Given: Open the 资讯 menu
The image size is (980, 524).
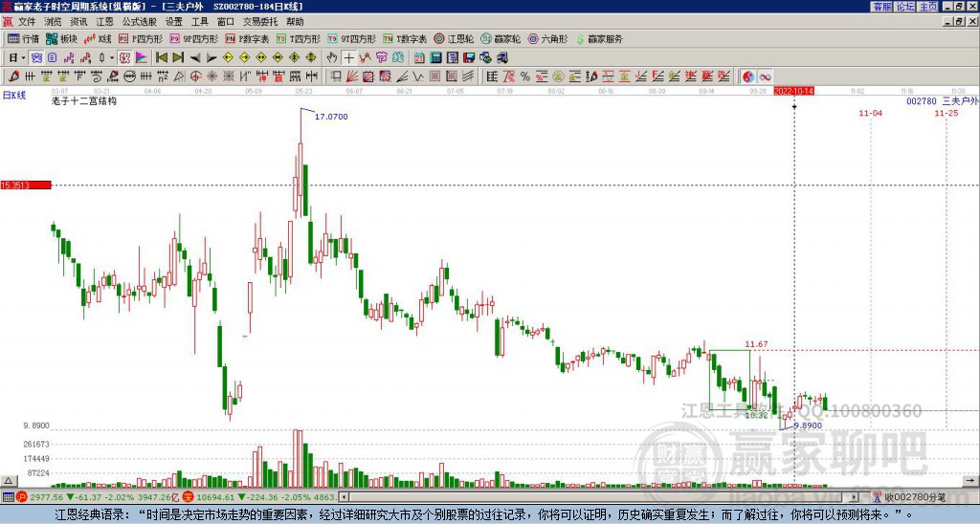Looking at the screenshot, I should tap(78, 22).
